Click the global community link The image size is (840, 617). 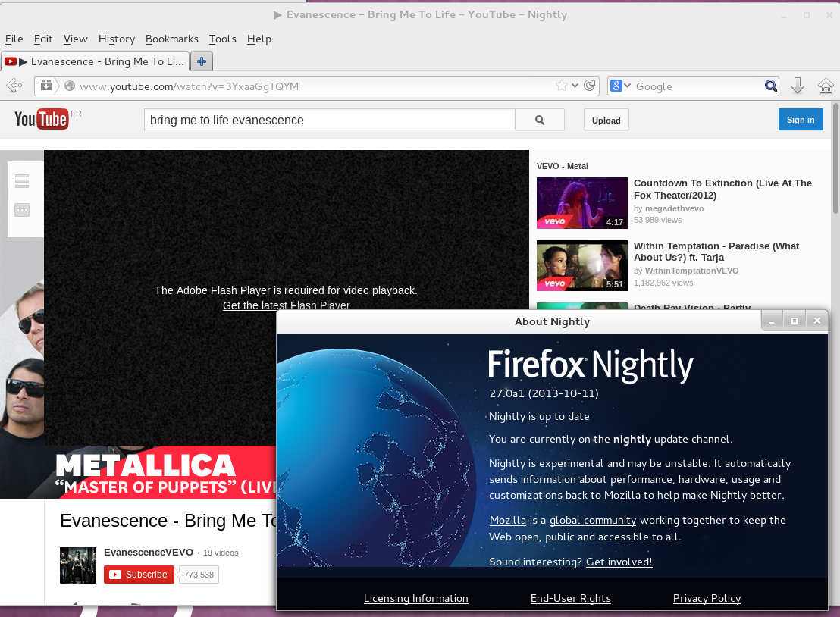[x=593, y=520]
